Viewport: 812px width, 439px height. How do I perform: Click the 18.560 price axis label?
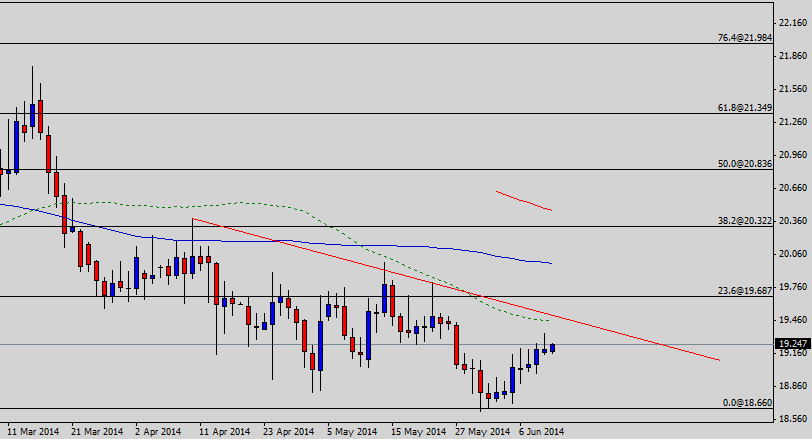[792, 419]
